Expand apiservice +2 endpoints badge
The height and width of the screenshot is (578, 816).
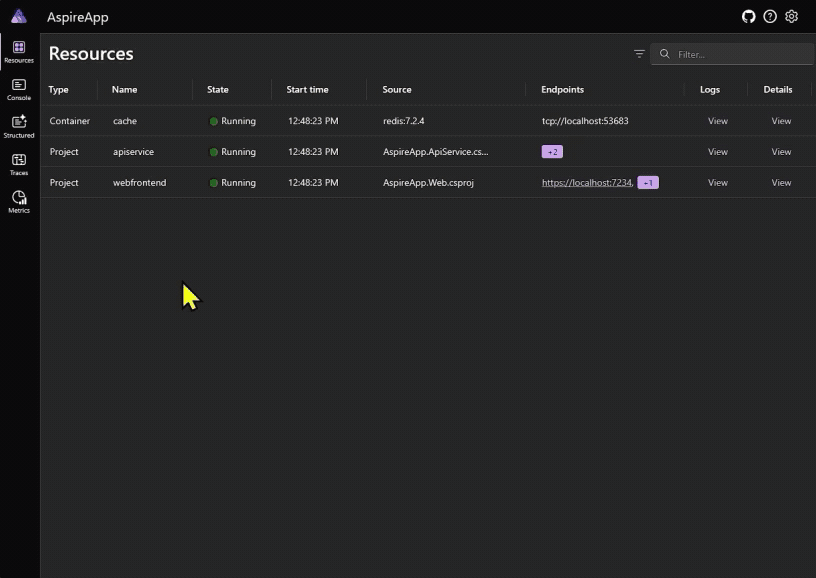coord(552,152)
